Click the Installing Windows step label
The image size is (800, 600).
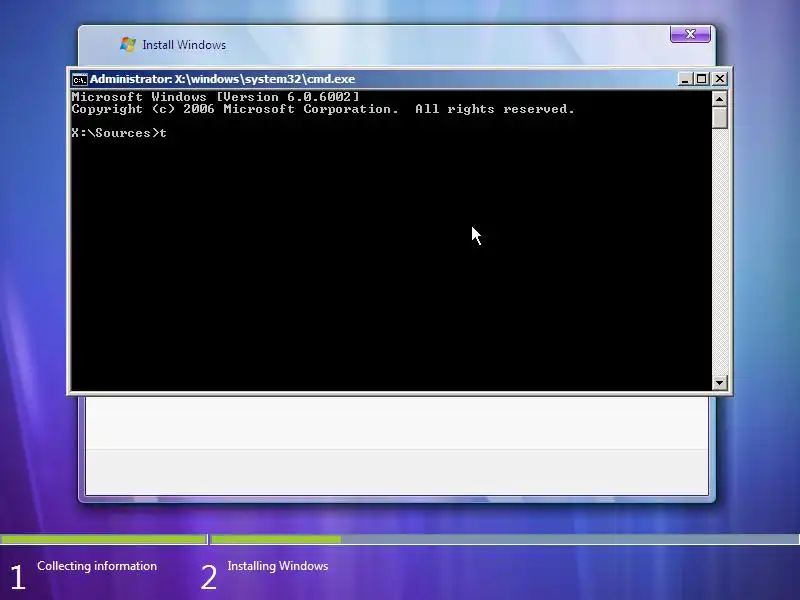(x=278, y=566)
